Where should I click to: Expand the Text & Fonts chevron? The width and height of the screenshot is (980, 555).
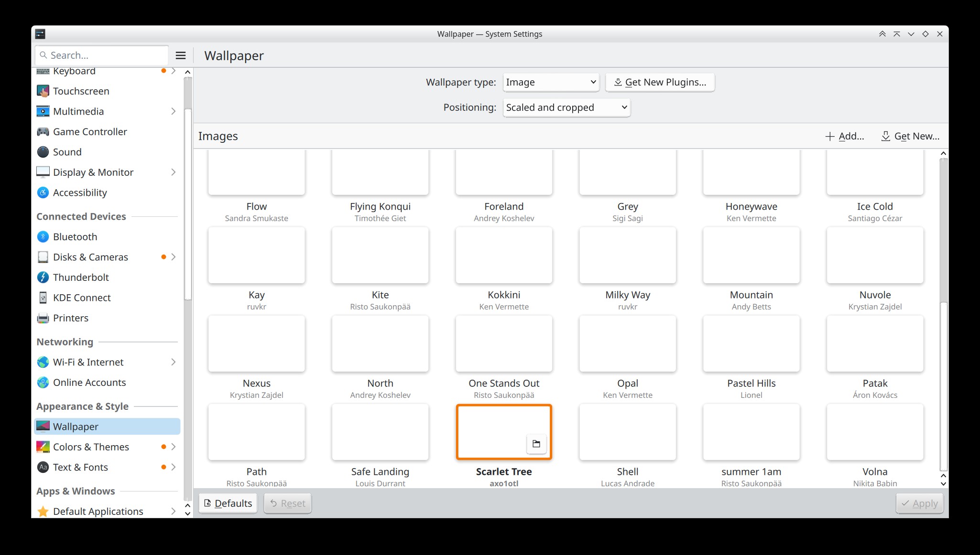173,467
